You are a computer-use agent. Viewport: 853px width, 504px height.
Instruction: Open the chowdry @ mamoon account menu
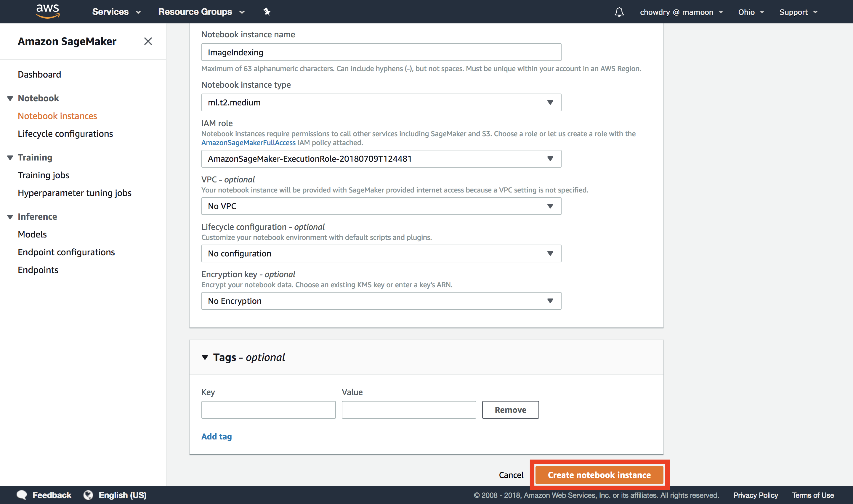coord(681,12)
